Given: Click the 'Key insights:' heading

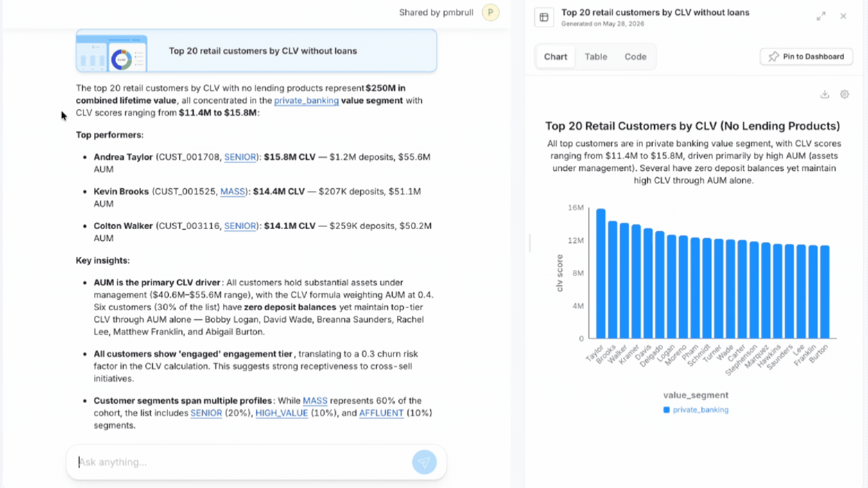Looking at the screenshot, I should (x=102, y=261).
